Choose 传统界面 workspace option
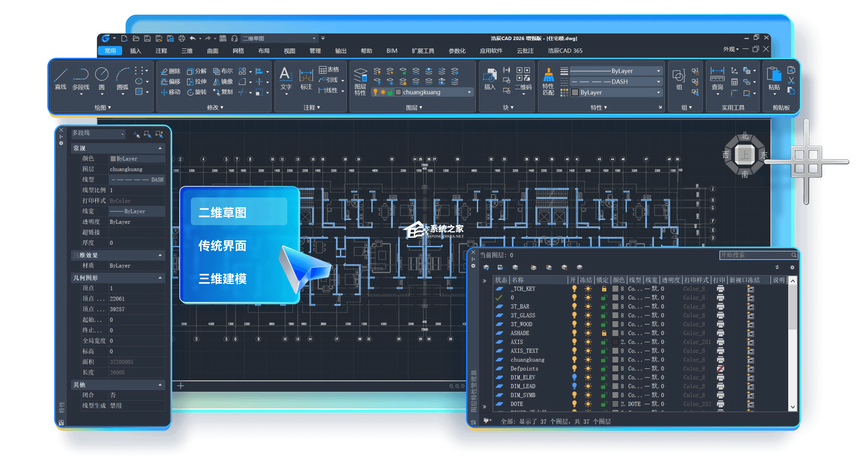This screenshot has height=460, width=868. tap(223, 245)
